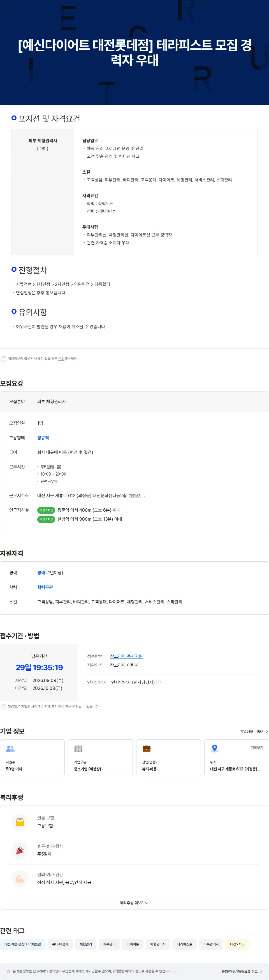The height and width of the screenshot is (980, 269).
Task: Click 점심 식사 지원, 음료/간식 제공 text
Action: pyautogui.click(x=64, y=882)
